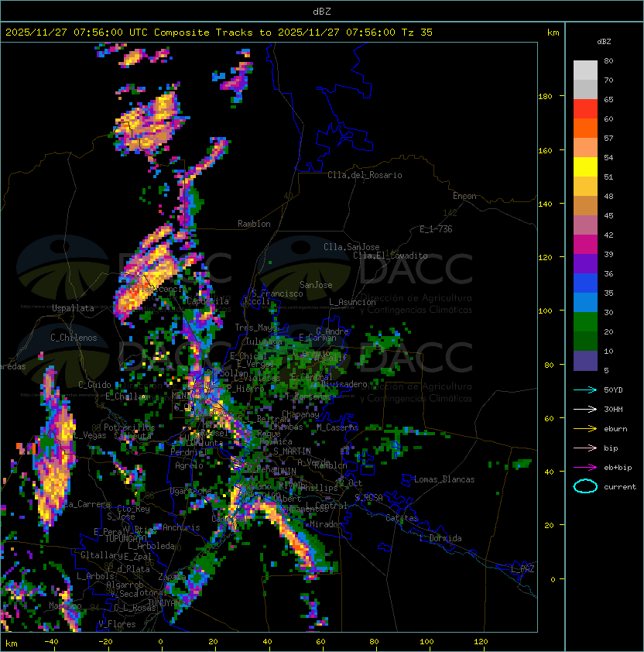Screen dimensions: 644x652
Task: Click the 'Mirador' map label
Action: (326, 524)
